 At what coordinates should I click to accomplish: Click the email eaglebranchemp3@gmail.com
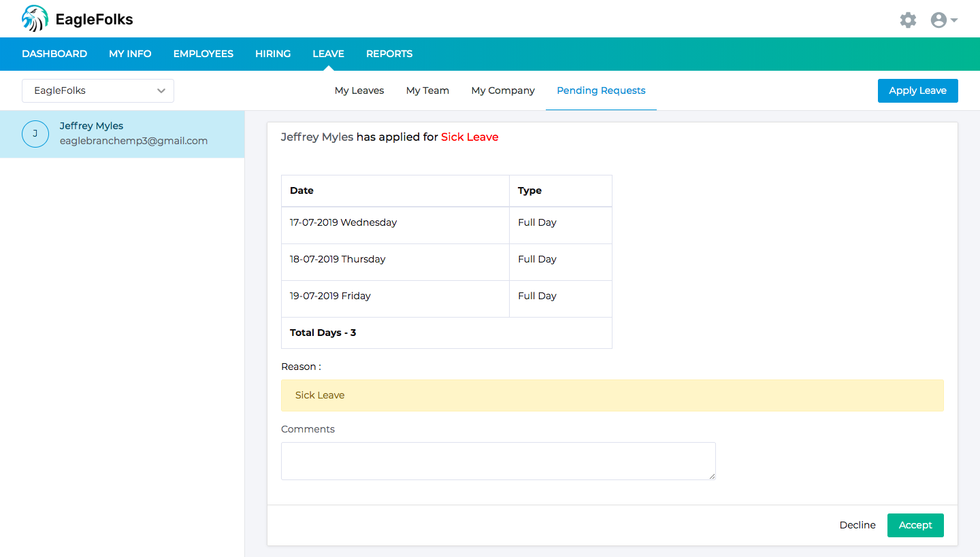coord(133,141)
